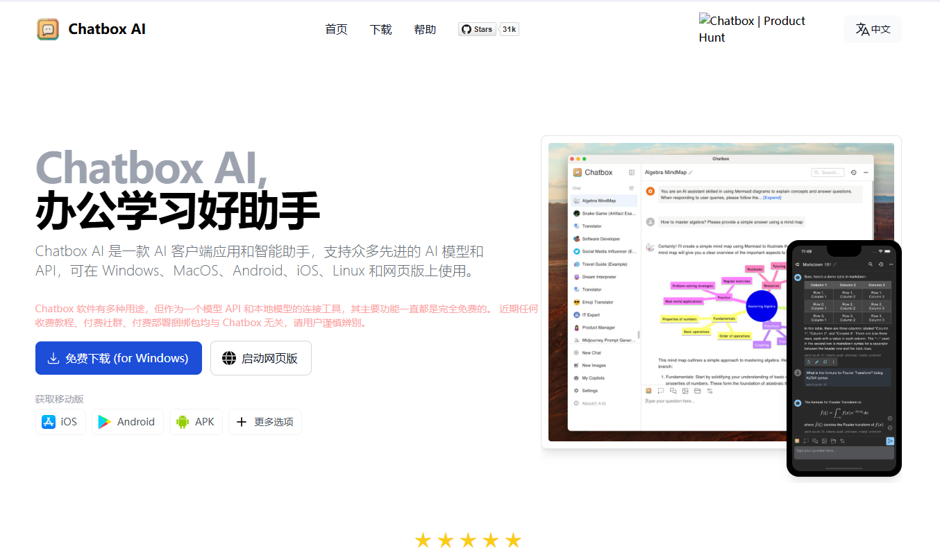Open My Copilots in the preview sidebar
This screenshot has width=940, height=560.
(604, 378)
